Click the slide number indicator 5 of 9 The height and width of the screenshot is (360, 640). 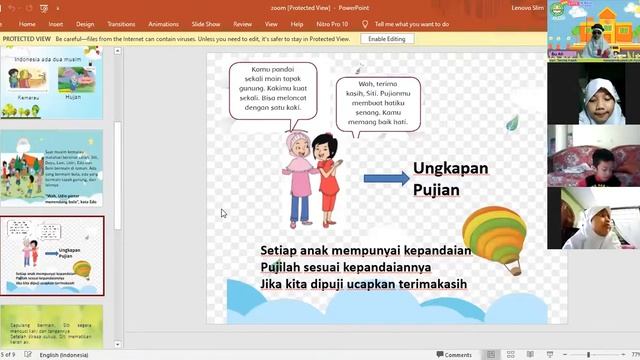pos(8,355)
